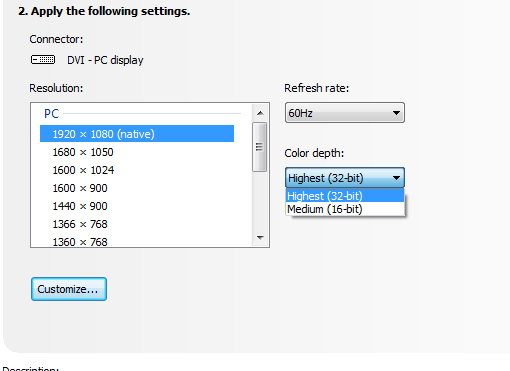Viewport: 510px width, 371px height.
Task: Click the Refresh rate dropdown arrow
Action: (x=396, y=113)
